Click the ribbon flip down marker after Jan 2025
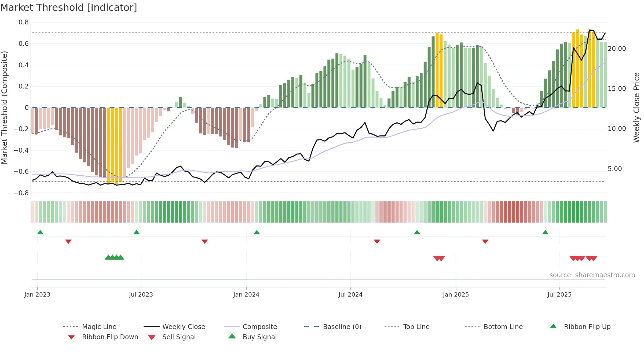Screen dimensions: 644x362 (x=485, y=242)
